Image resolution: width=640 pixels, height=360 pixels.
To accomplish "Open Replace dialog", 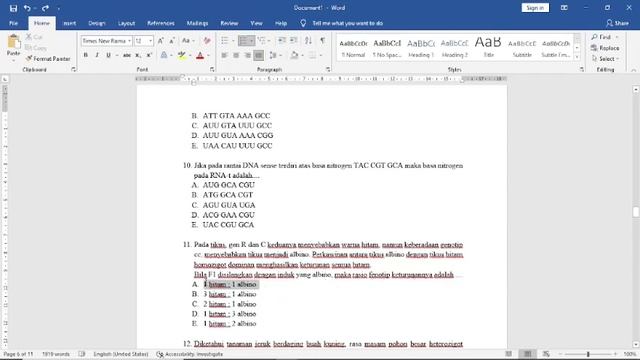I will click(x=605, y=48).
